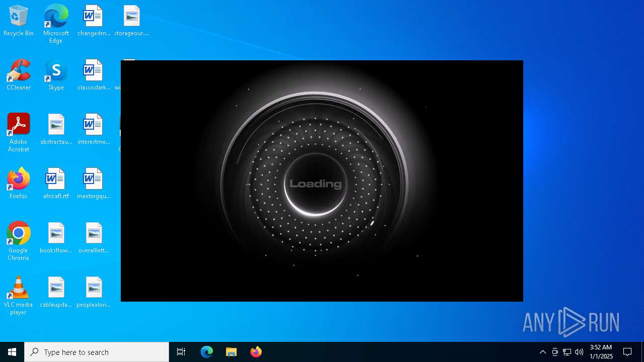
Task: Launch Skype from the desktop shortcut
Action: [56, 75]
